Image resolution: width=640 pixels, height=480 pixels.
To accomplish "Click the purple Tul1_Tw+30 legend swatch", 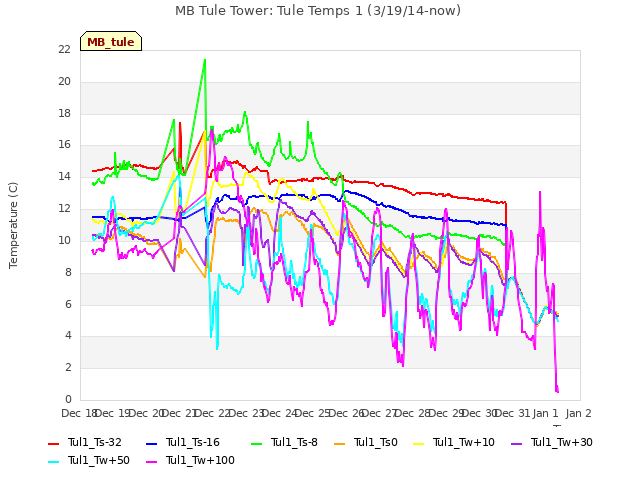I will [516, 443].
